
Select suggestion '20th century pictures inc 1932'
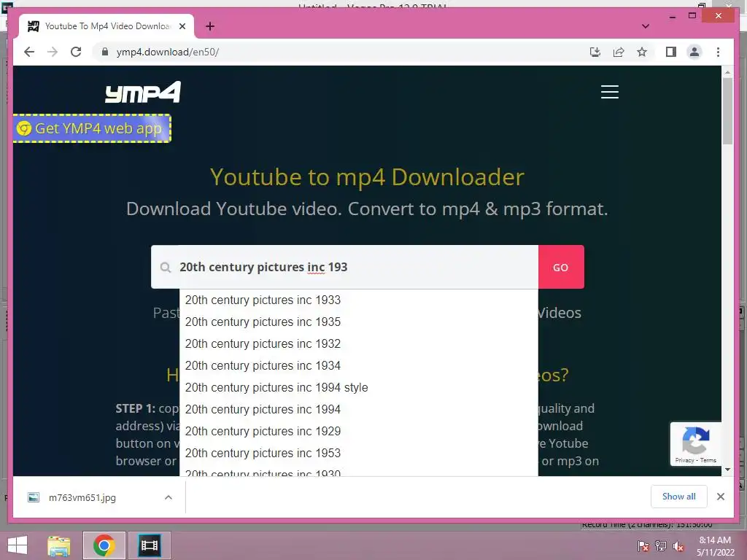pyautogui.click(x=359, y=344)
